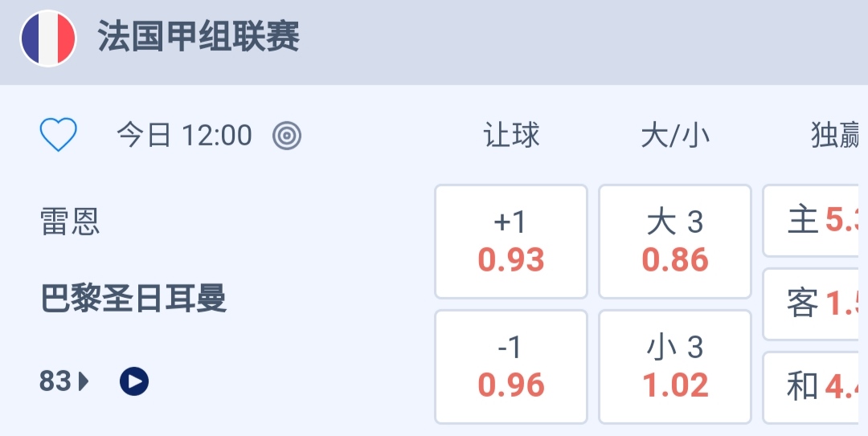868x436 pixels.
Task: Click the 83 markets count number
Action: (x=55, y=381)
